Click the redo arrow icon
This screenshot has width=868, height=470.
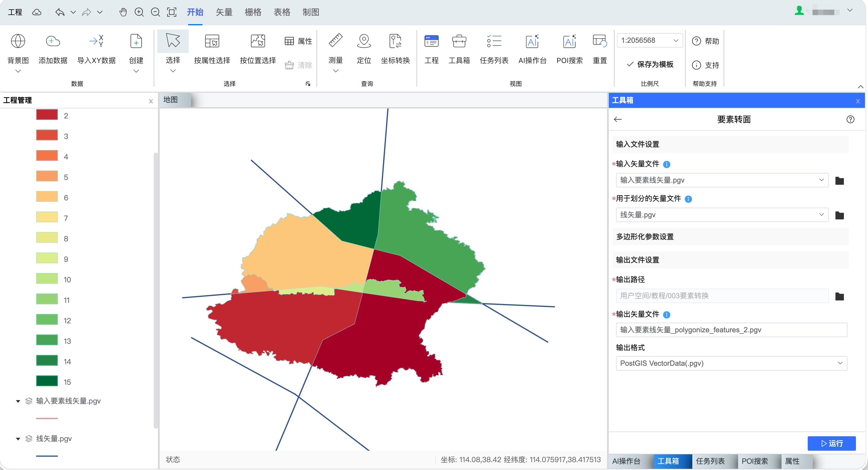point(86,12)
